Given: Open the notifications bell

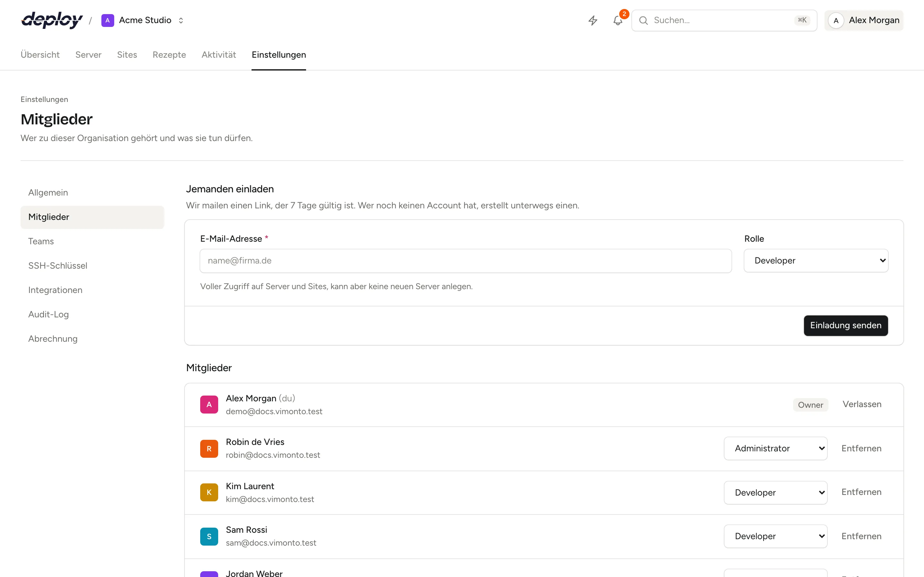Looking at the screenshot, I should 618,20.
